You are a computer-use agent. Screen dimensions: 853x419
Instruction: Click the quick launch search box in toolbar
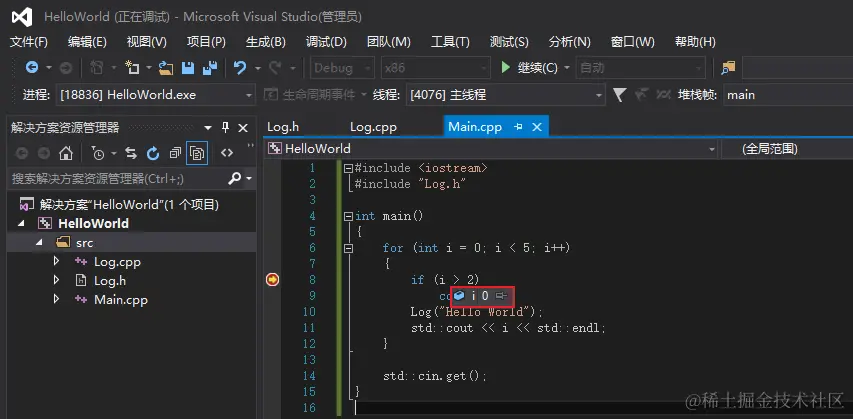tap(798, 67)
